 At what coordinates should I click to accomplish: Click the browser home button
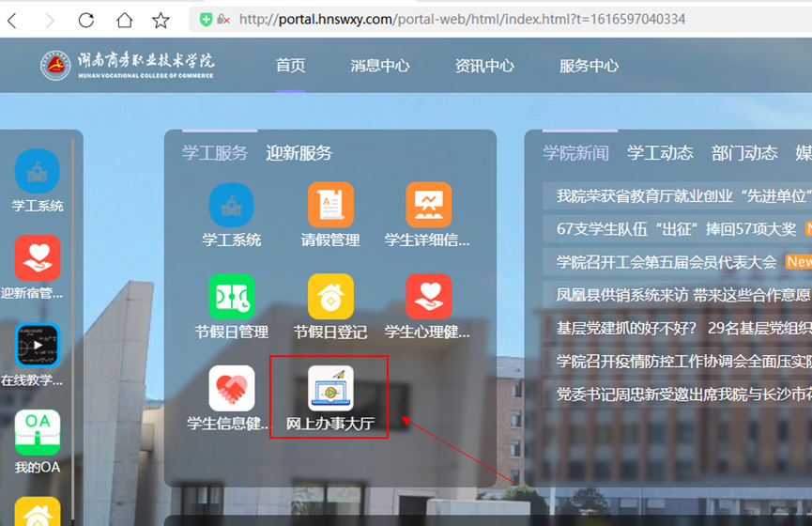point(124,20)
